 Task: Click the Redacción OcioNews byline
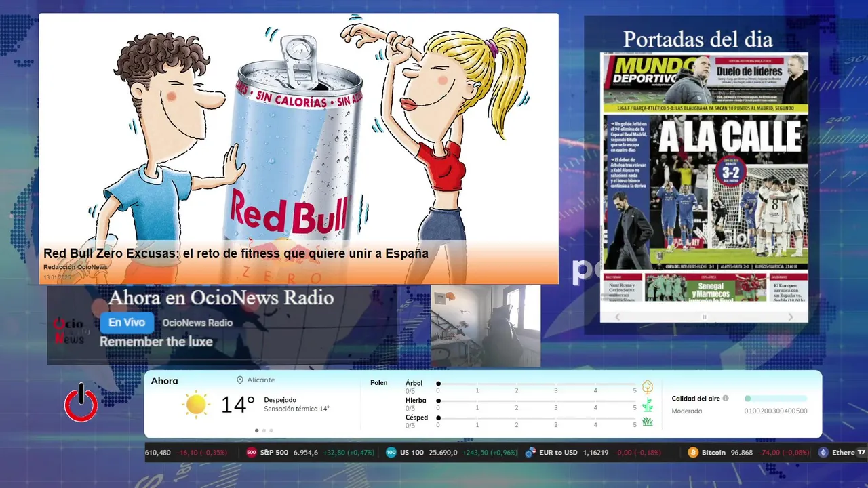[x=75, y=267]
